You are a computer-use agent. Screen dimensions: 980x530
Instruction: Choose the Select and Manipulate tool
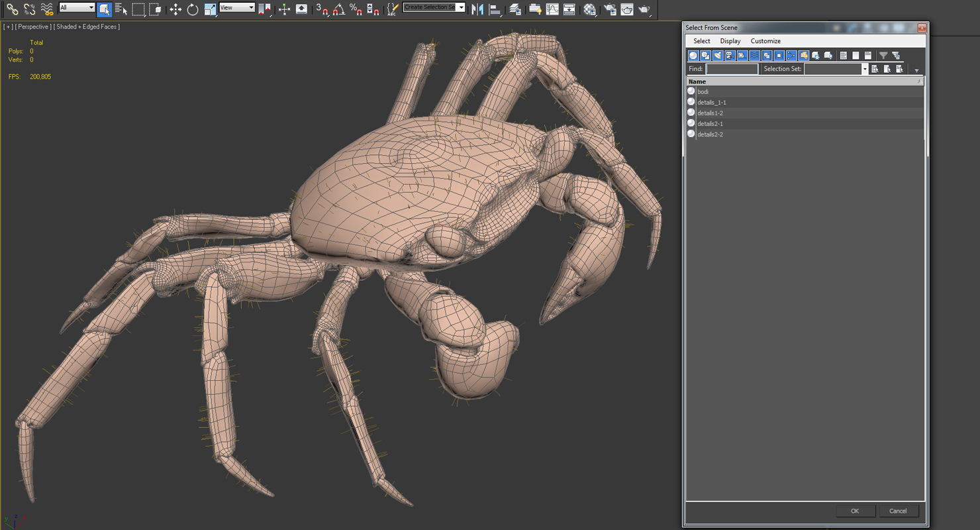pyautogui.click(x=284, y=9)
